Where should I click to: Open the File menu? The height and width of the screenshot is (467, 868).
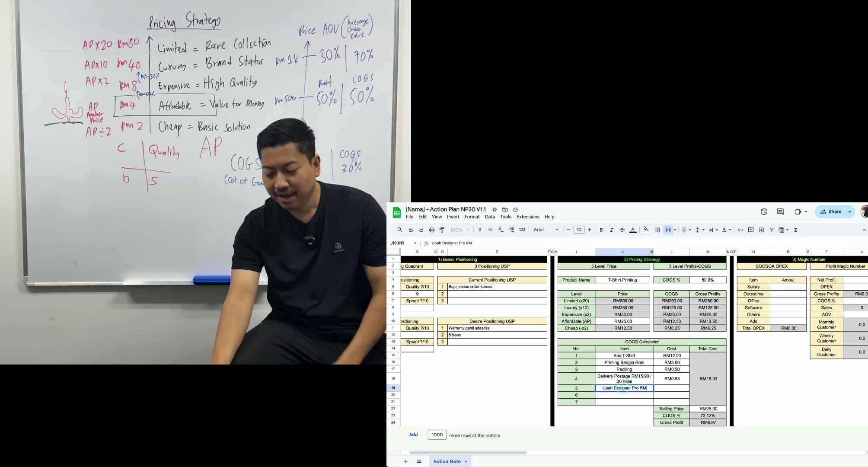tap(409, 217)
